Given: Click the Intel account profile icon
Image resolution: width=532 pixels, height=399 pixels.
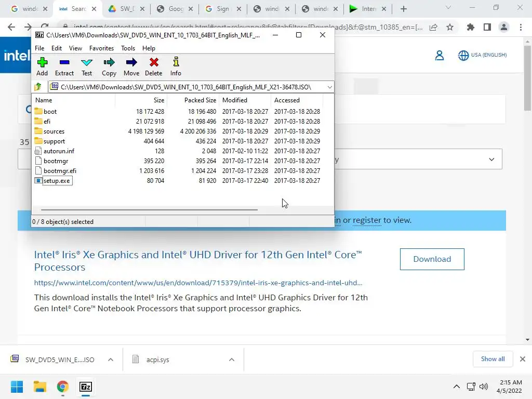Looking at the screenshot, I should 440,55.
